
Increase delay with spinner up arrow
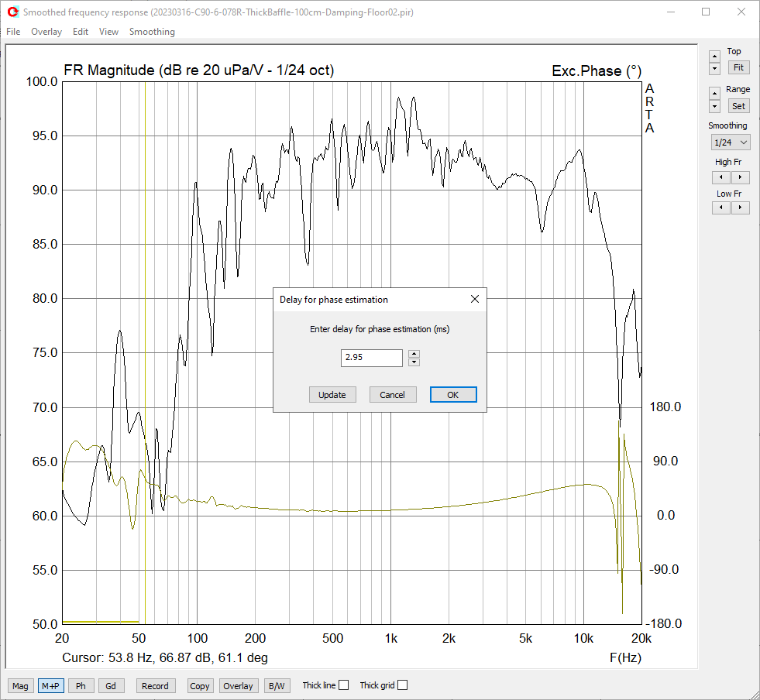(414, 354)
